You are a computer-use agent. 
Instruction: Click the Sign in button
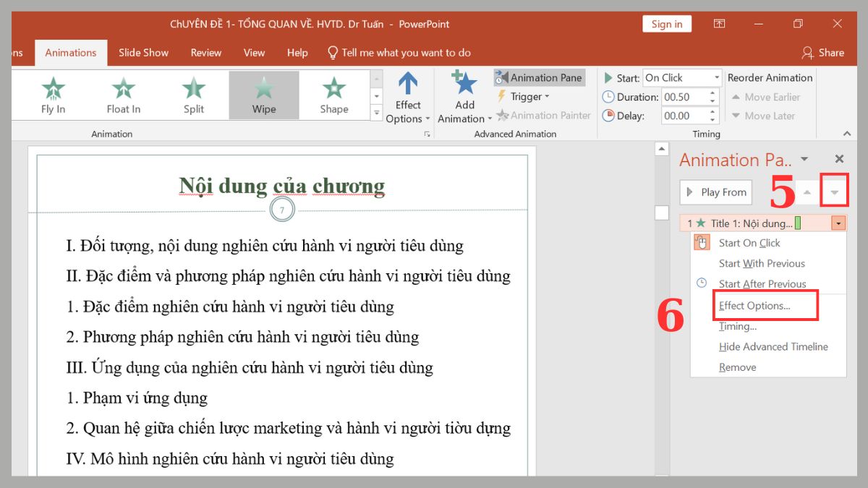click(666, 23)
